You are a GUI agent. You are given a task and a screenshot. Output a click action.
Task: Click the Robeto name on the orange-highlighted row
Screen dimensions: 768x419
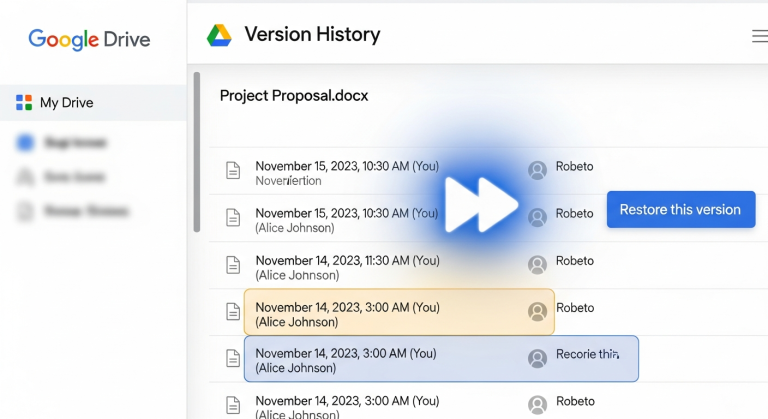(x=575, y=308)
